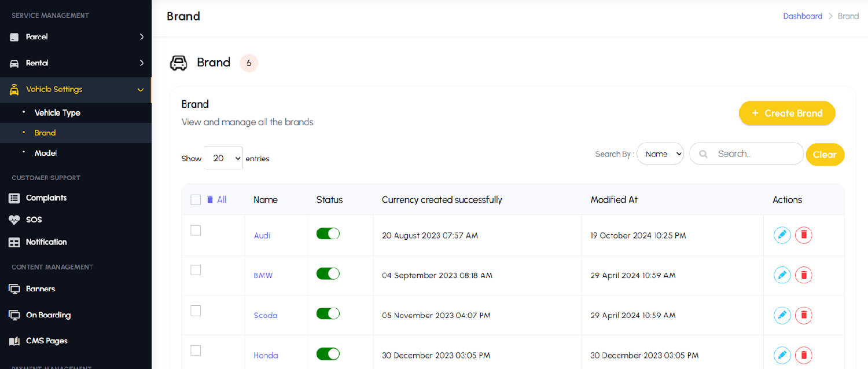Toggle the Audi status switch
Screen dimensions: 868x369
(328, 233)
